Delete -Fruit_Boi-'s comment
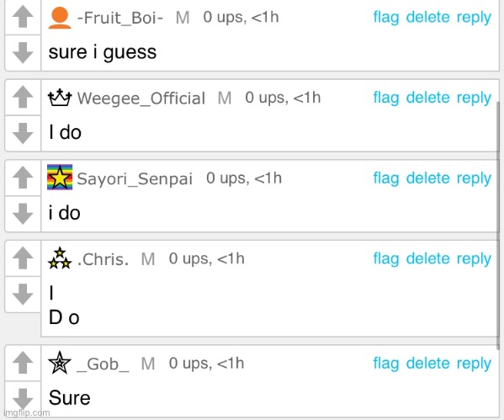Viewport: 504px width, 420px height. pos(427,18)
